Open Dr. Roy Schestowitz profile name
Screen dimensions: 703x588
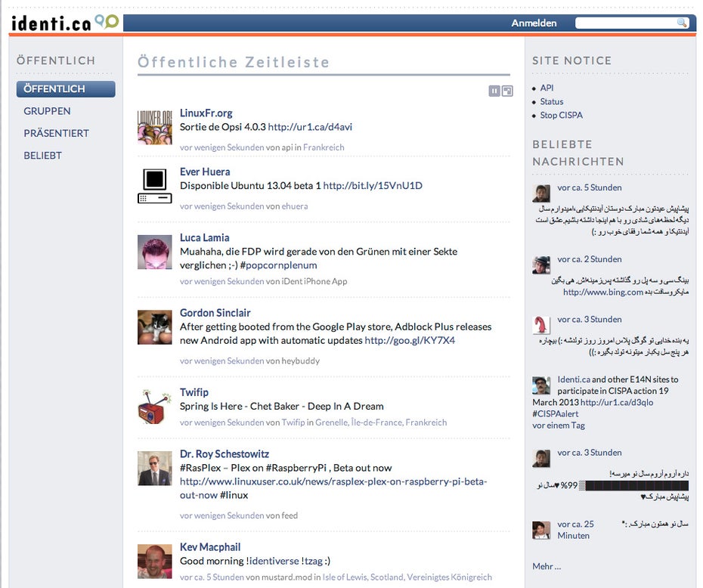[225, 454]
